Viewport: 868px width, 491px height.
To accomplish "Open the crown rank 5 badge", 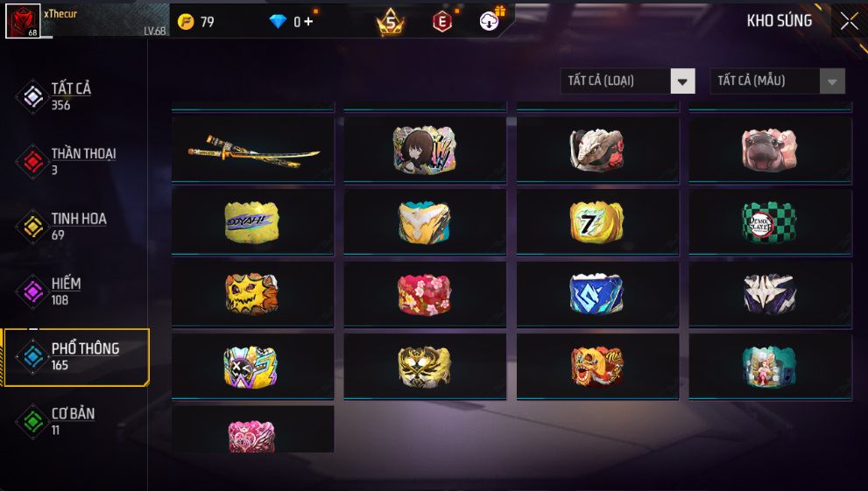I will [x=391, y=22].
